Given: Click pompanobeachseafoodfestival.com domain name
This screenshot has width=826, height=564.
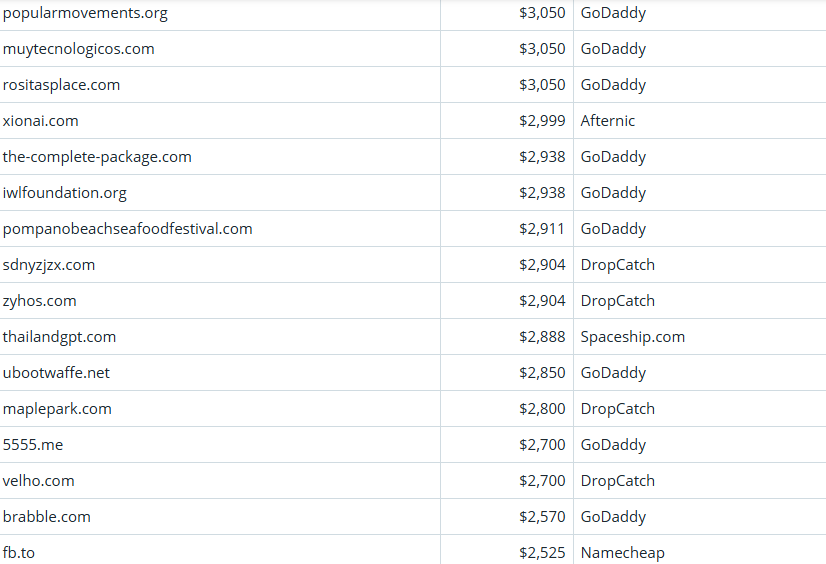Looking at the screenshot, I should 127,229.
